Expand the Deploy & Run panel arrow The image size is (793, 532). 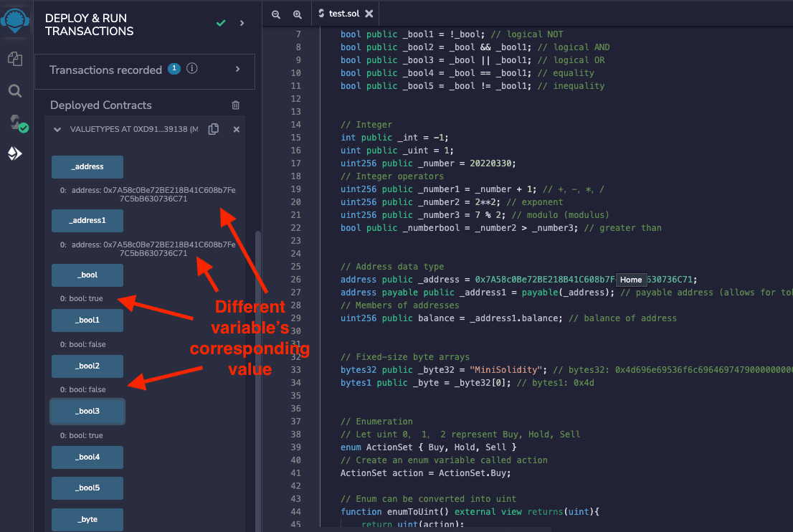[x=242, y=24]
